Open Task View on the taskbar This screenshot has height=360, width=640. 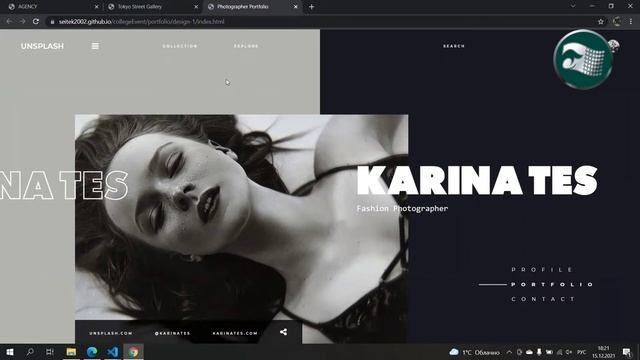pyautogui.click(x=50, y=352)
